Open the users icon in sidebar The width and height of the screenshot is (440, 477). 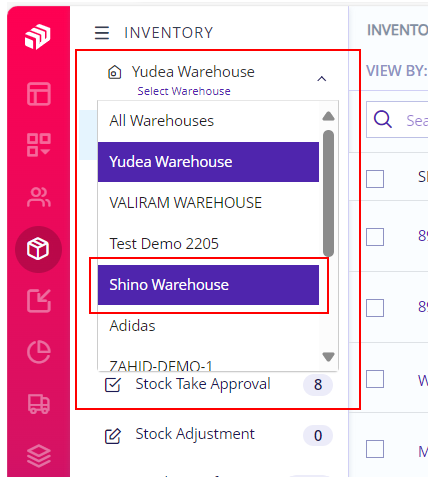click(39, 197)
